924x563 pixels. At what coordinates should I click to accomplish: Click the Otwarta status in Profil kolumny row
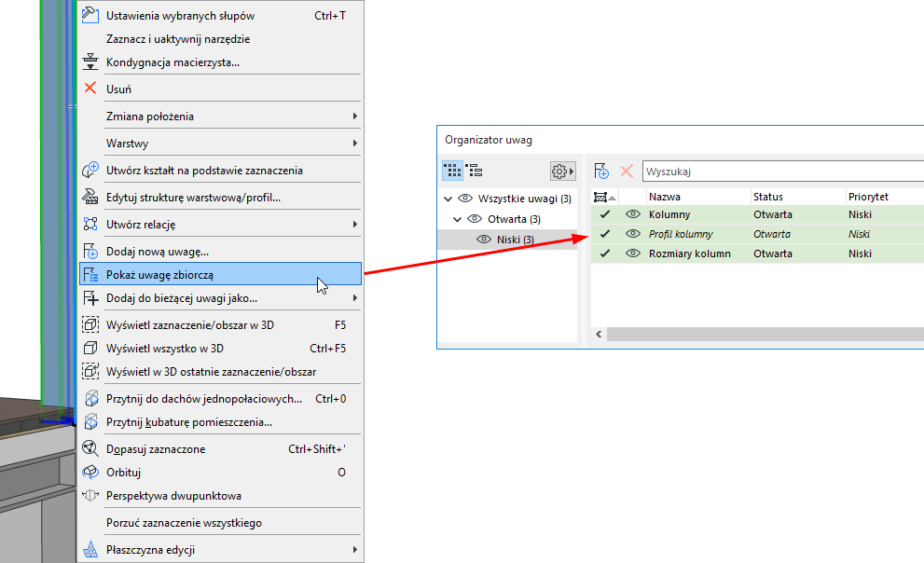click(x=772, y=234)
